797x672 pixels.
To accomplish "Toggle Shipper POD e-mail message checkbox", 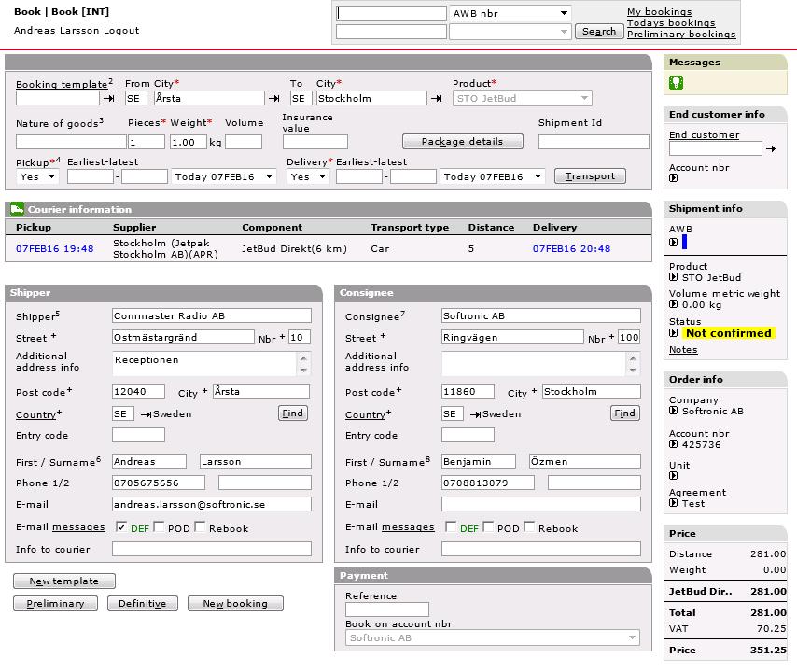I will [x=159, y=526].
